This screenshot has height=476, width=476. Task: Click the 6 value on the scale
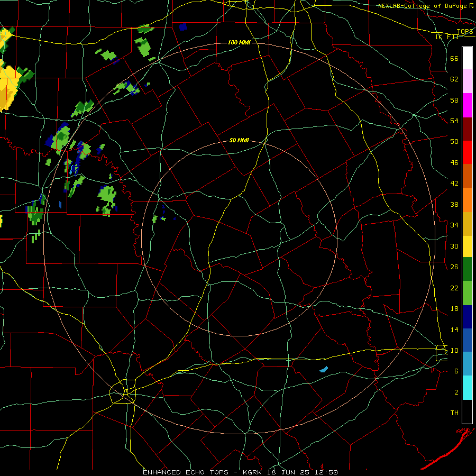click(x=456, y=371)
